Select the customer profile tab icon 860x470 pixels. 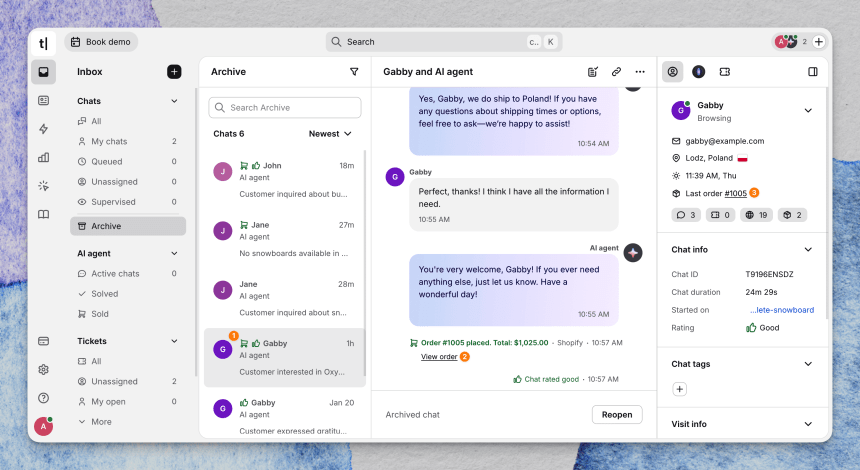672,72
